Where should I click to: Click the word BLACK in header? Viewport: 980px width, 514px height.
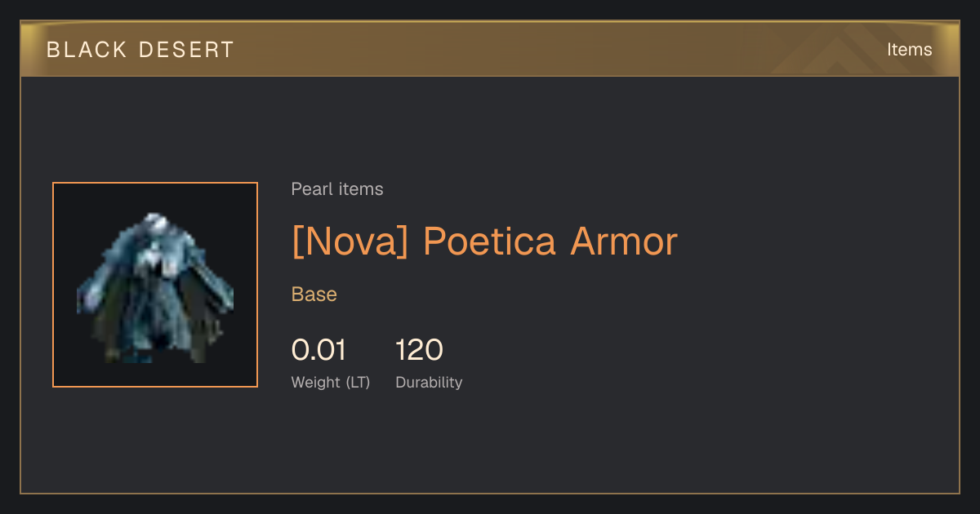tap(87, 50)
